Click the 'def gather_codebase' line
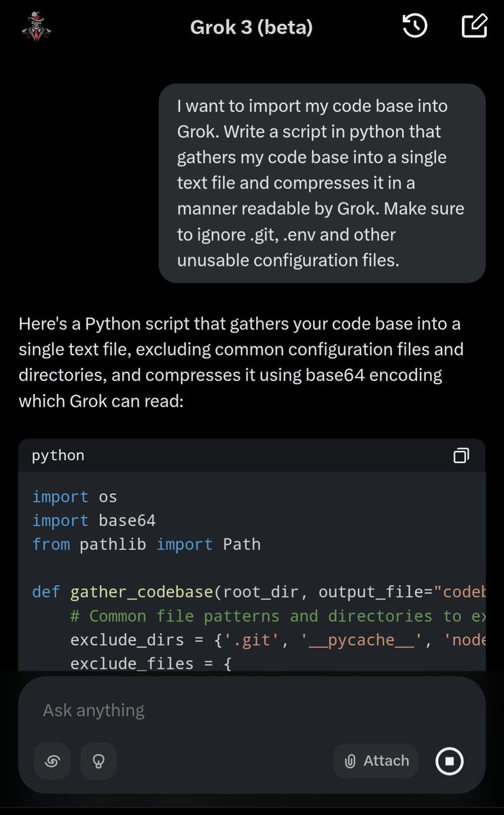The image size is (504, 815). point(259,592)
